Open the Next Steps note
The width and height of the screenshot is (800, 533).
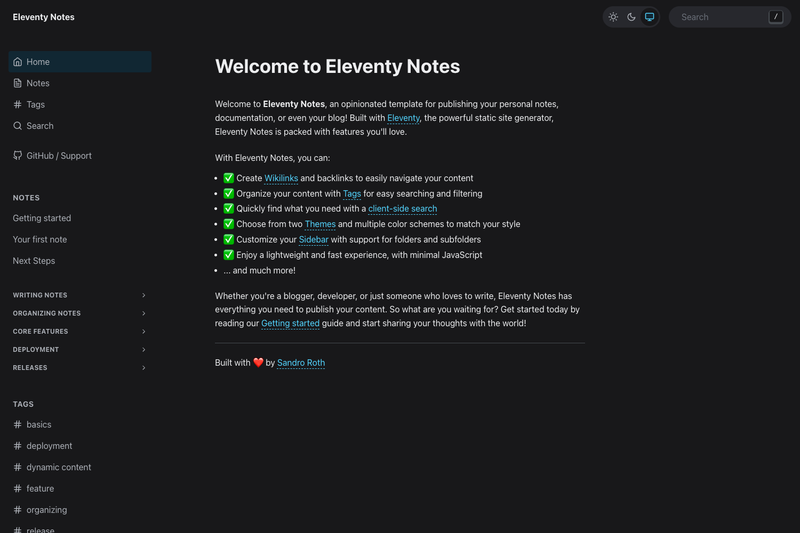[x=34, y=261]
